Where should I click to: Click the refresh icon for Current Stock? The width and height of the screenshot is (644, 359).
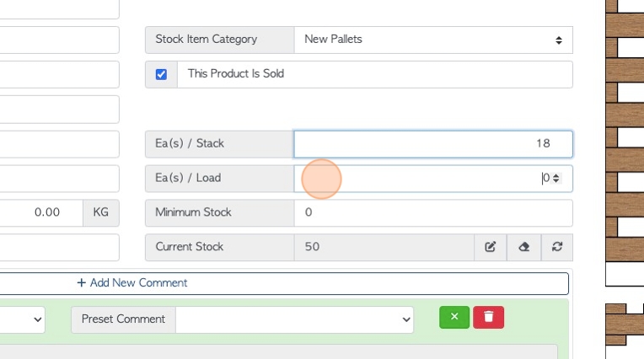(557, 247)
